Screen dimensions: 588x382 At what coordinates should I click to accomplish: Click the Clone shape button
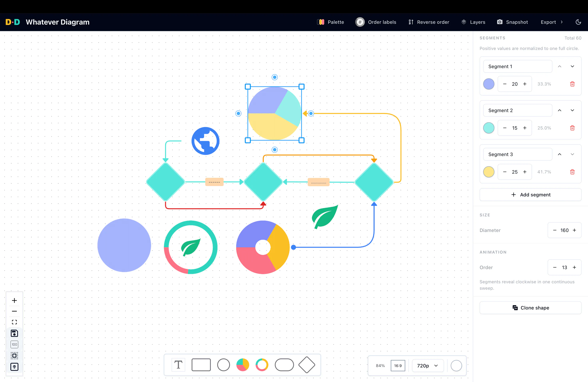pos(530,308)
